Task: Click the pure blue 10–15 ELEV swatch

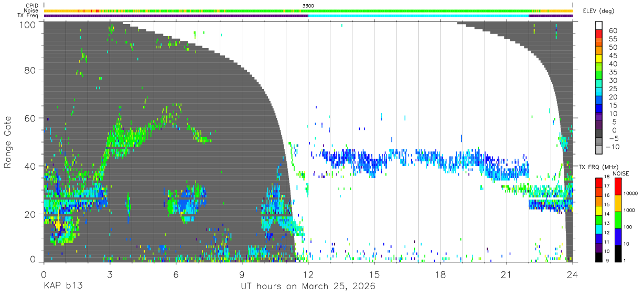Action: click(x=599, y=108)
